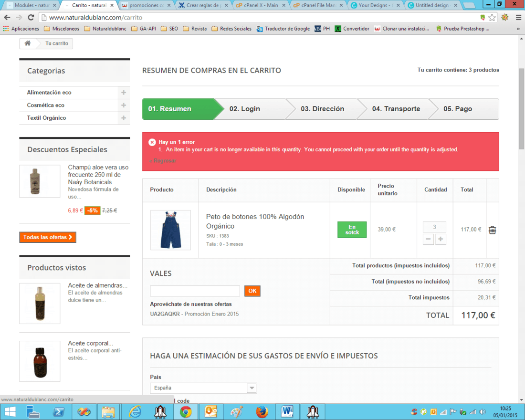This screenshot has width=525, height=420.
Task: Open Chrome menu hamburger icon
Action: [518, 17]
